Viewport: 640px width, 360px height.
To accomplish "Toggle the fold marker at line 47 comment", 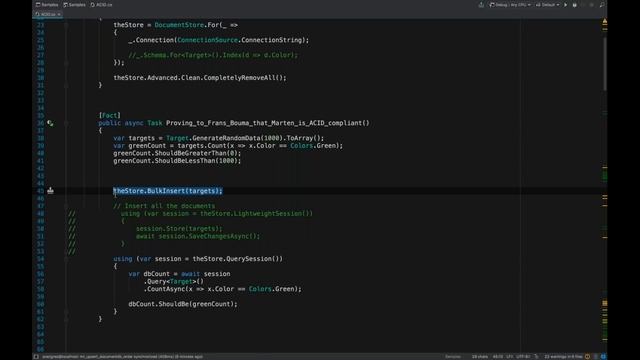I will [x=66, y=206].
